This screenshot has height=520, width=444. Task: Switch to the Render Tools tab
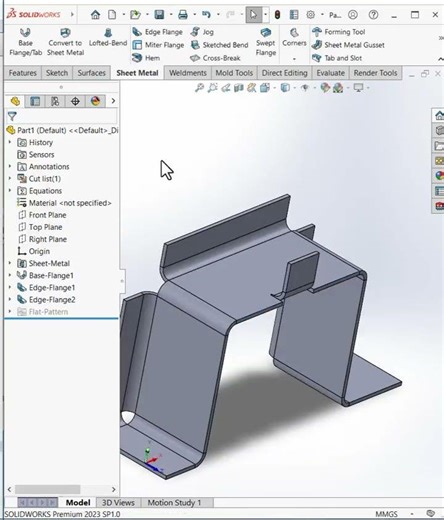(375, 73)
